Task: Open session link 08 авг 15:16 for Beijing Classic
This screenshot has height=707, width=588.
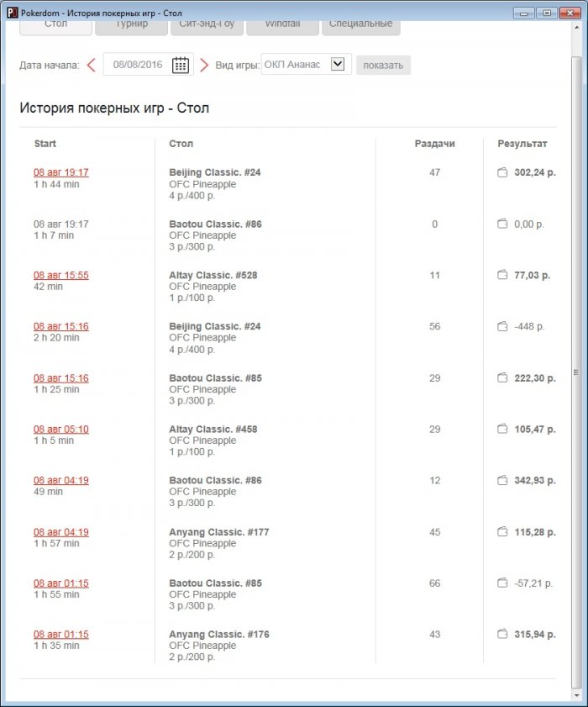Action: [x=60, y=326]
